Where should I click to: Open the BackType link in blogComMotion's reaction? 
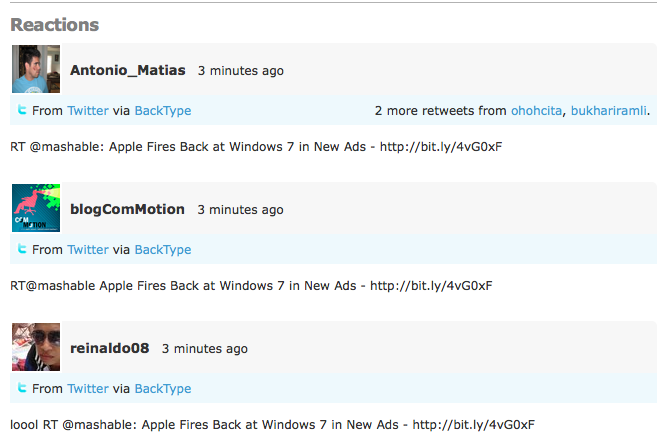pyautogui.click(x=163, y=250)
